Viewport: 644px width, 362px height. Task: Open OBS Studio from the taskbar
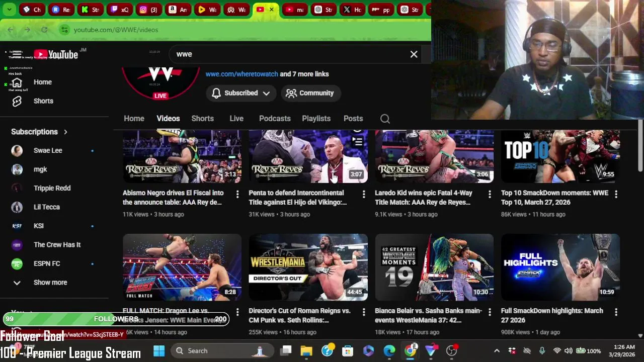[451, 350]
